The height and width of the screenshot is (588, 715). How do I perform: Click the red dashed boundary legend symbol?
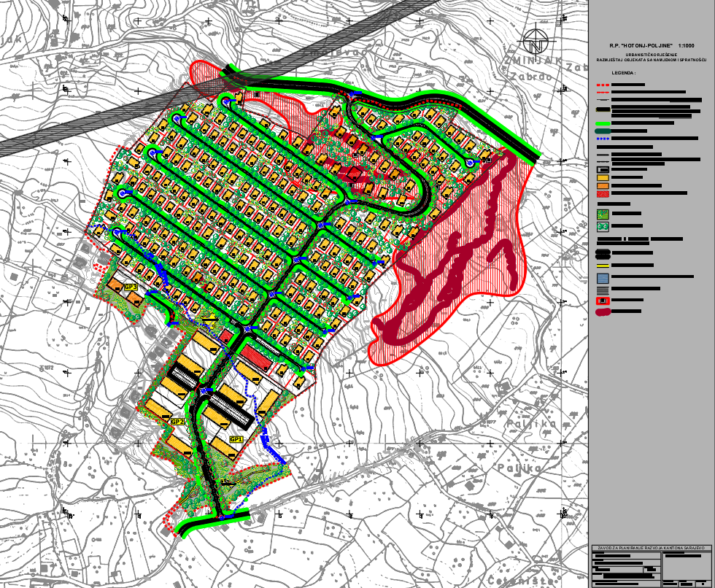coord(603,85)
